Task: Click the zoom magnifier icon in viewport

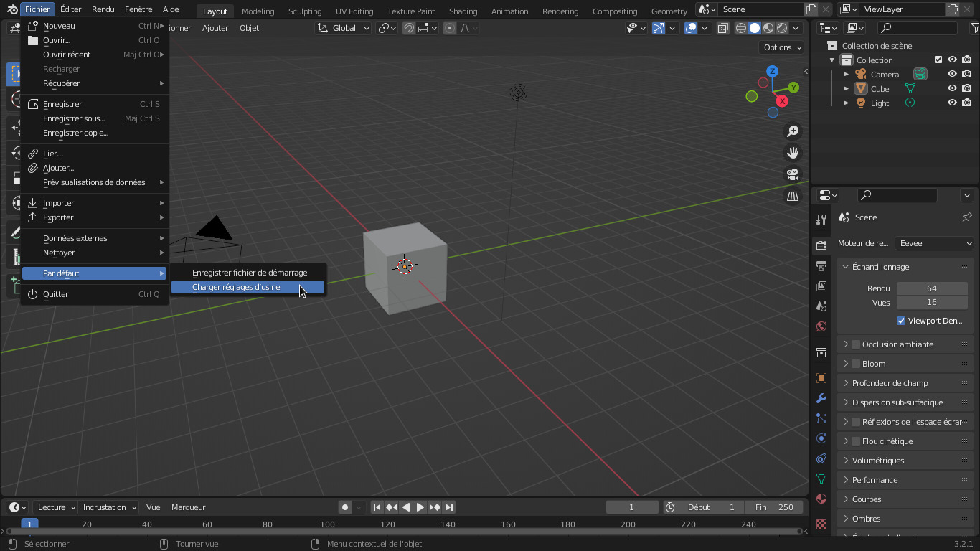Action: pos(793,131)
